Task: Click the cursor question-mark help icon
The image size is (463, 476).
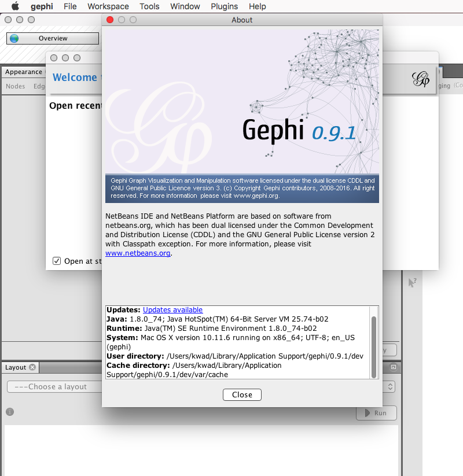Action: [412, 283]
